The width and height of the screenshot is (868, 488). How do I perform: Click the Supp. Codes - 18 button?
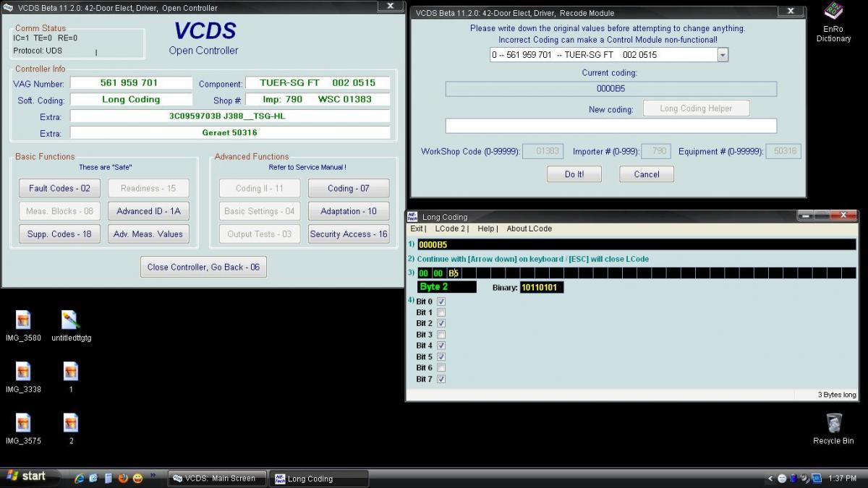point(59,234)
